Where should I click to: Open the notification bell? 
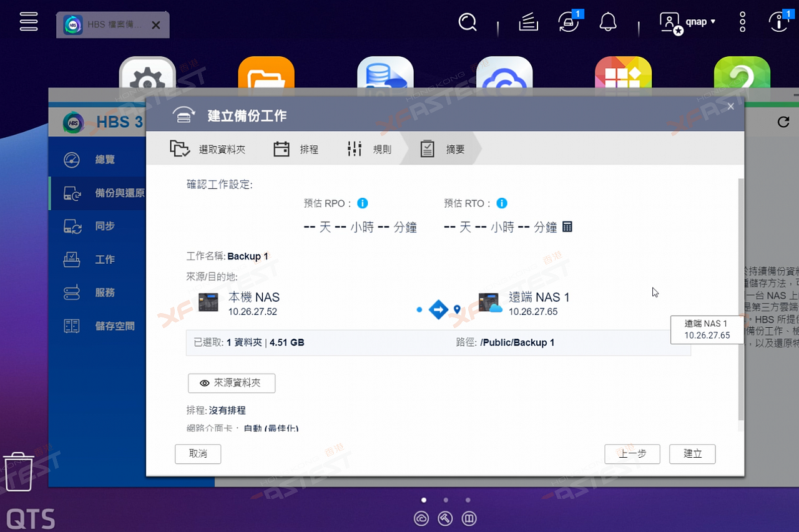[607, 23]
